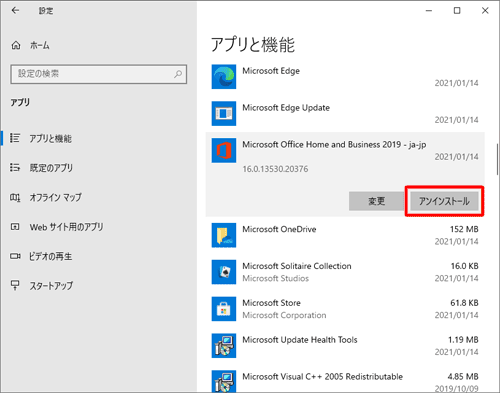Click the Microsoft Corporation publisher text
The image size is (500, 393).
284,315
